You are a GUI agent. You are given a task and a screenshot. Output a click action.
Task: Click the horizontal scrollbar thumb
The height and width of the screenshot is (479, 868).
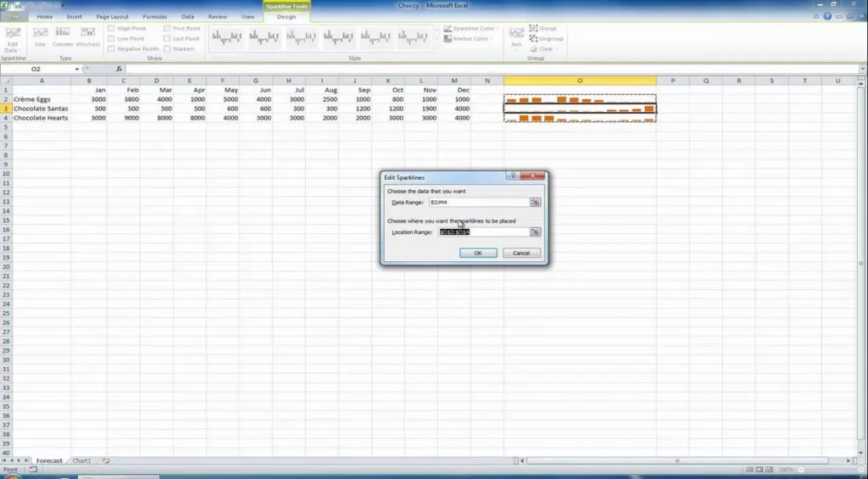(677, 460)
